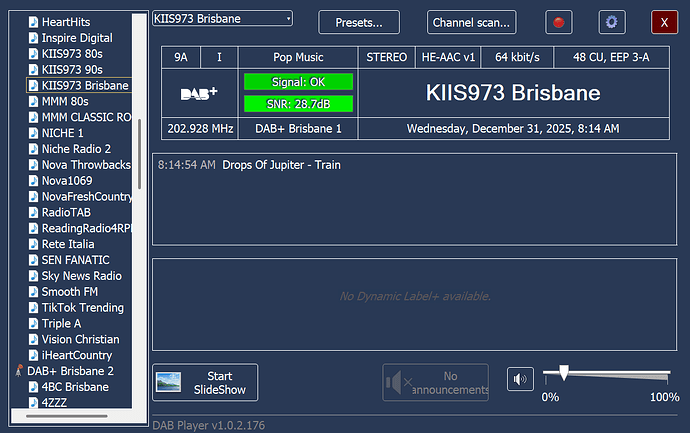Click DAB Player v1.0.2.176 version text
The height and width of the screenshot is (433, 690).
tap(209, 426)
